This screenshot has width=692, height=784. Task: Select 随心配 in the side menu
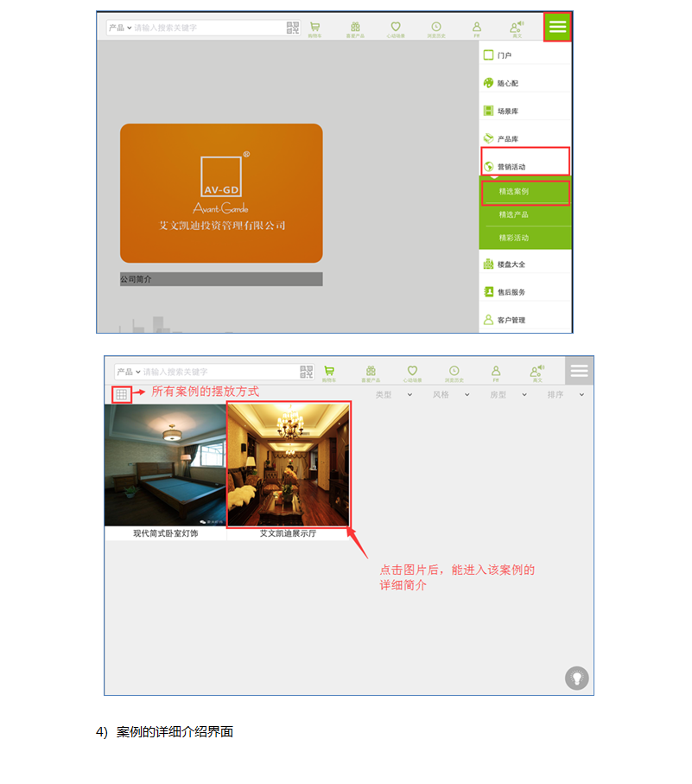click(x=525, y=83)
